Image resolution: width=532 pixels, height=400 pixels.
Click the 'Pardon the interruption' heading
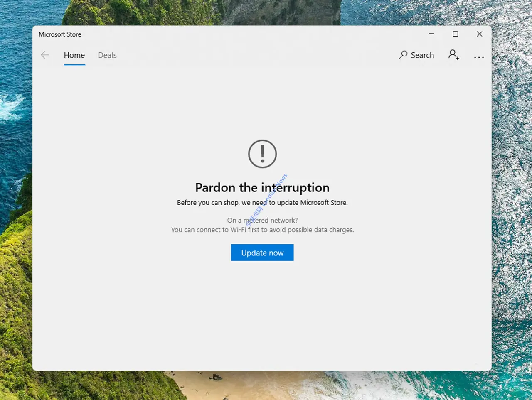(262, 188)
